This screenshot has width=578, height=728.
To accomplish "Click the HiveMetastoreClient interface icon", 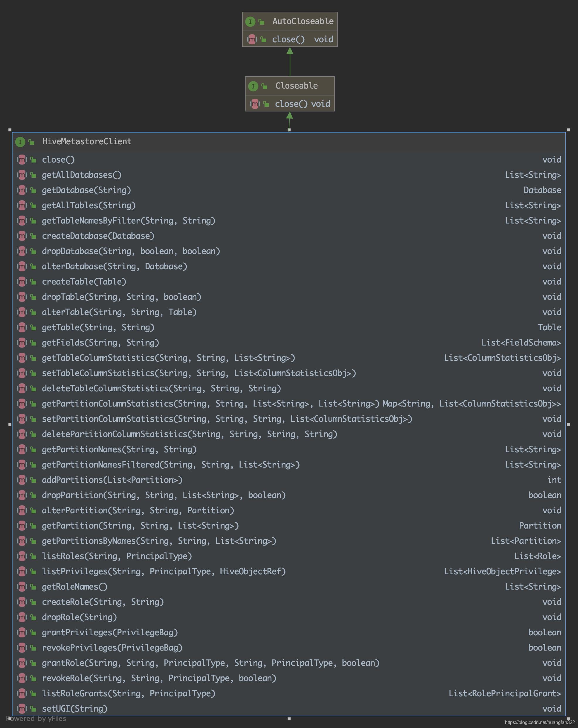I will (20, 142).
